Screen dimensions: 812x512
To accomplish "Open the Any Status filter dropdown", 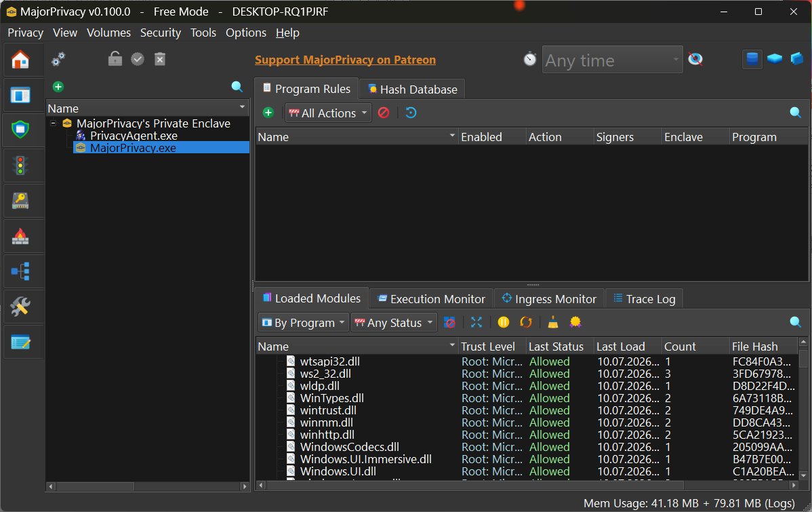I will tap(394, 322).
